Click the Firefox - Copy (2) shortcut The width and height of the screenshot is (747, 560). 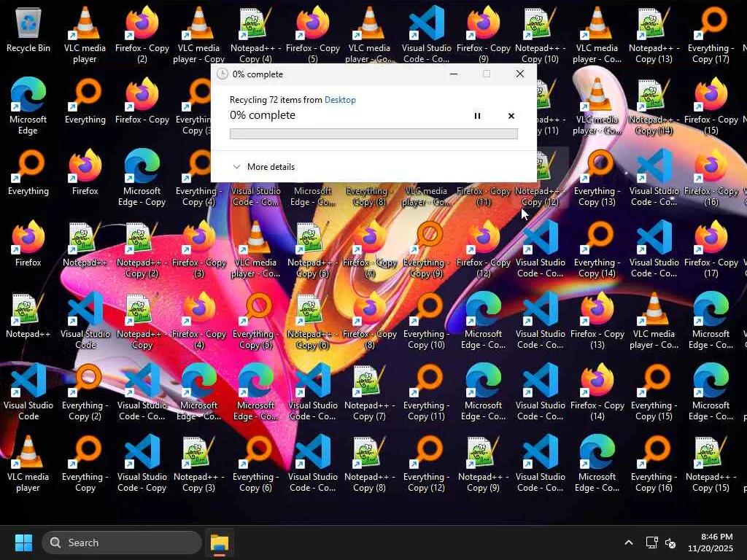142,34
